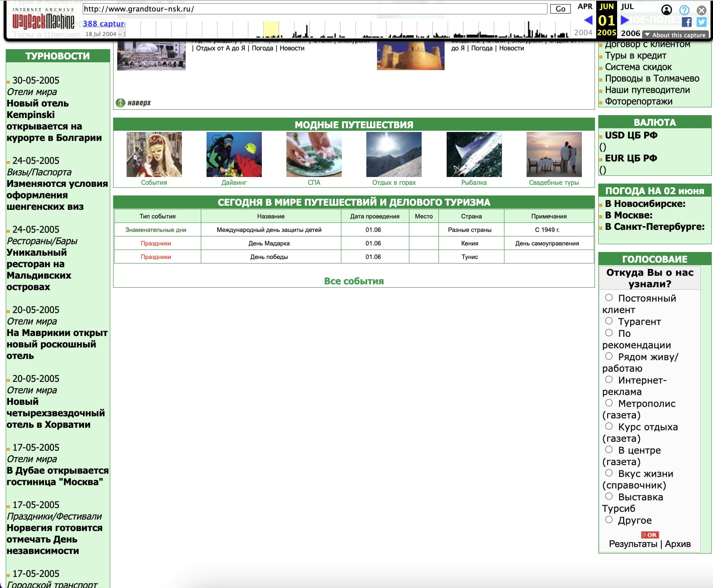This screenshot has height=588, width=713.
Task: Click Праздники in the День победы row
Action: click(156, 257)
